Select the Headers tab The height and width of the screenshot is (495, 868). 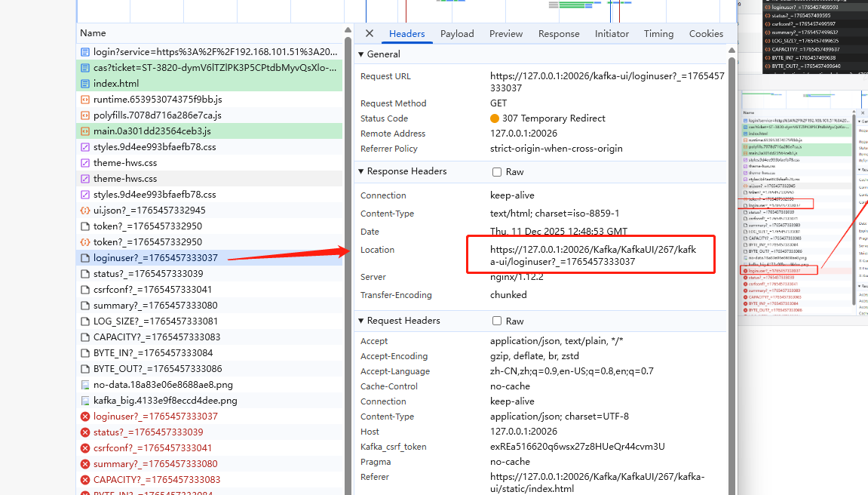tap(407, 34)
